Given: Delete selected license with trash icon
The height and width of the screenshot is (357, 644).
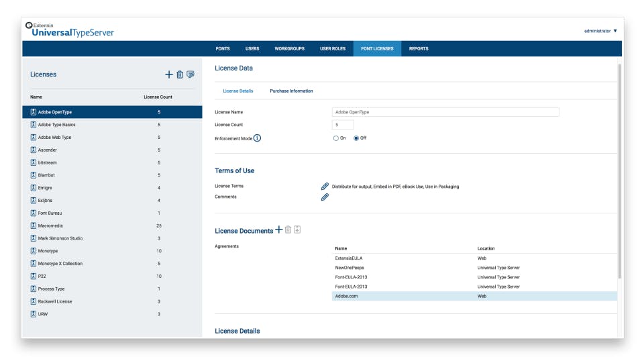Looking at the screenshot, I should (x=180, y=74).
